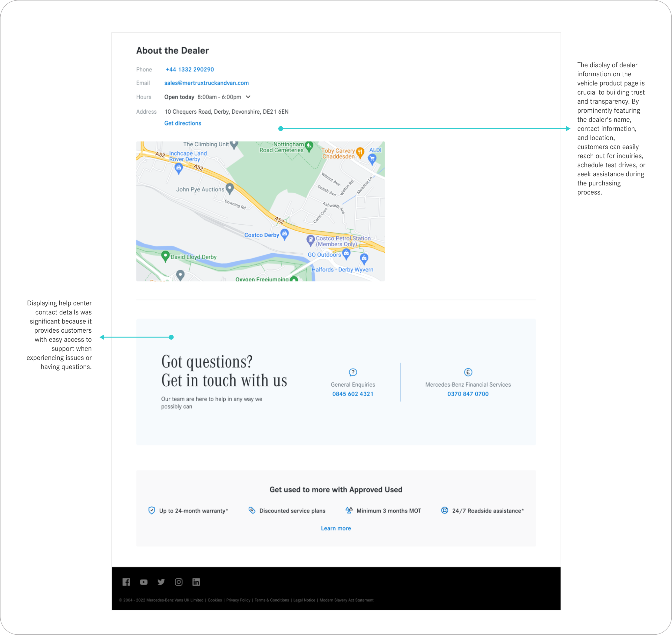Call Financial Services 0370 847 0700
This screenshot has width=672, height=635.
tap(468, 394)
